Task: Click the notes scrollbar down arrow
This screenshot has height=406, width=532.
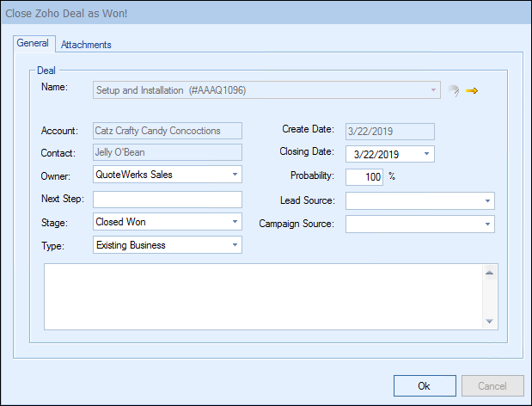Action: point(489,321)
